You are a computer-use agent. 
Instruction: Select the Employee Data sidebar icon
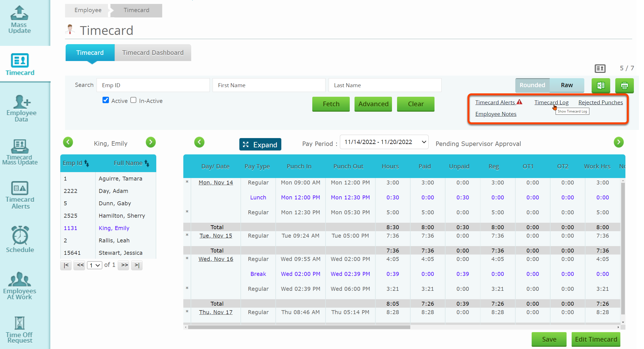coord(21,108)
